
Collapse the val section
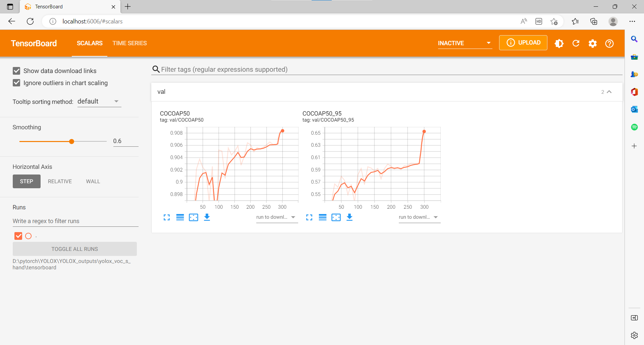coord(609,92)
